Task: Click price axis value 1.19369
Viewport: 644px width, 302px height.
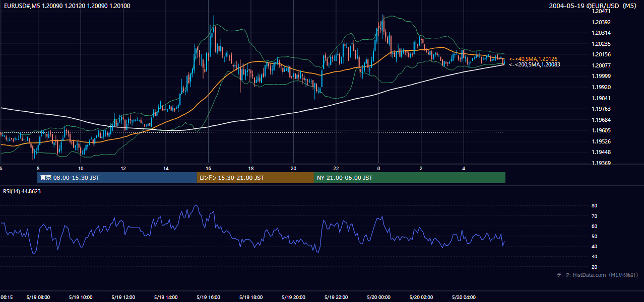Action: [601, 163]
